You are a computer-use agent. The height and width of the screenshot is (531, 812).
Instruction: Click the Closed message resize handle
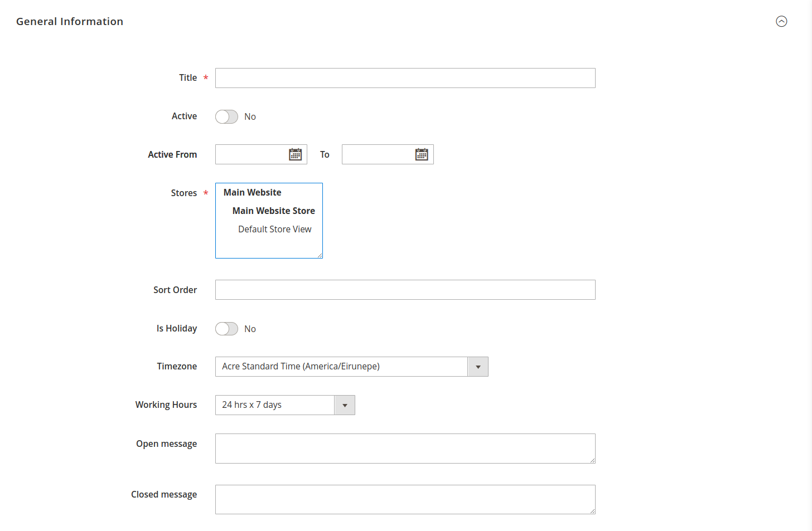tap(593, 511)
